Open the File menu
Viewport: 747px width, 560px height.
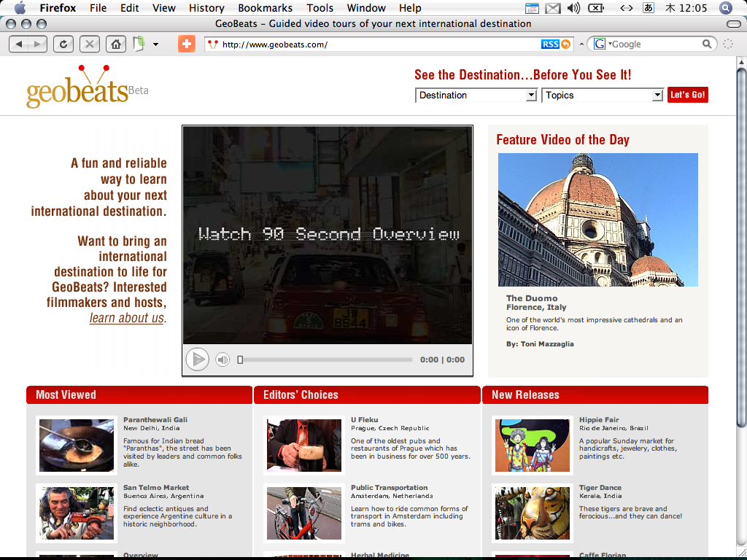[x=98, y=8]
